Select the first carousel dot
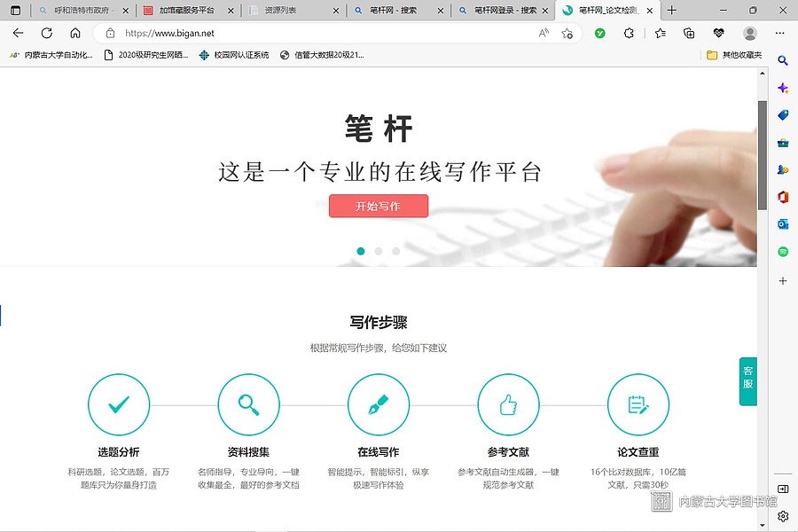This screenshot has width=798, height=532. pyautogui.click(x=361, y=251)
